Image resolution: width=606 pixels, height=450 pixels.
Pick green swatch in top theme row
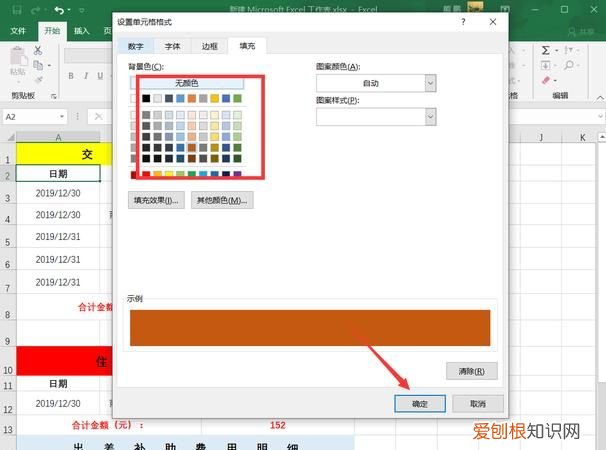pos(237,99)
